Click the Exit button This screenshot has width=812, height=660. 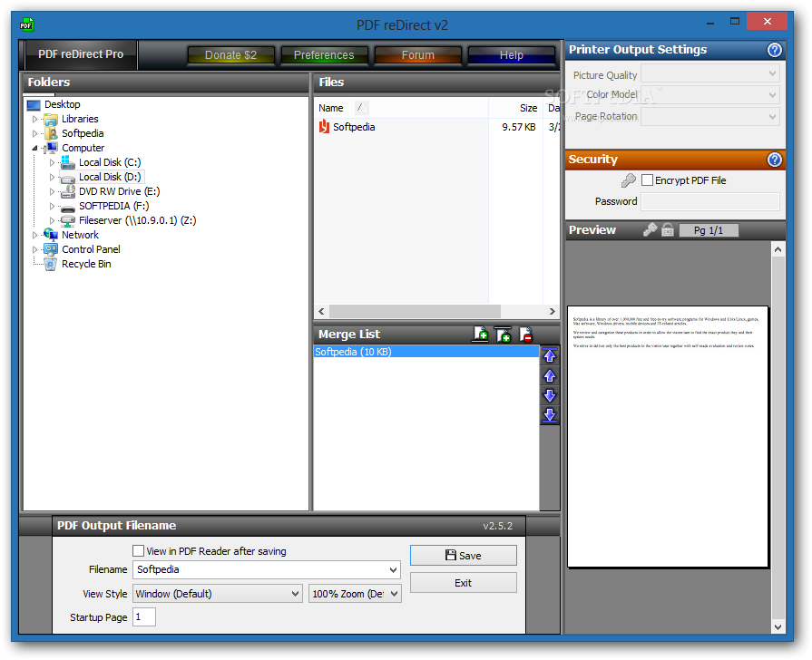tap(464, 583)
